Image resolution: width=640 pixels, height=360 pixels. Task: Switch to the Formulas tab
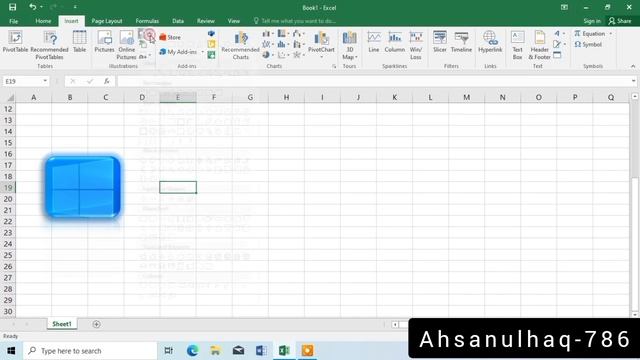point(147,21)
